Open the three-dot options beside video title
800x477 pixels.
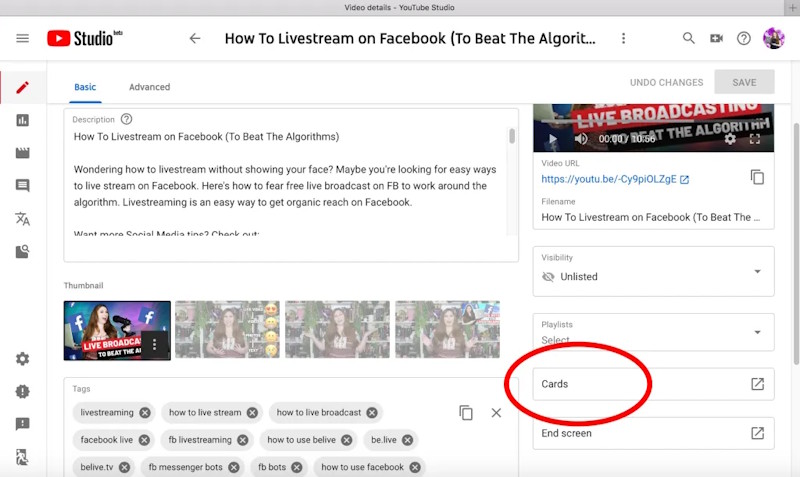coord(623,38)
